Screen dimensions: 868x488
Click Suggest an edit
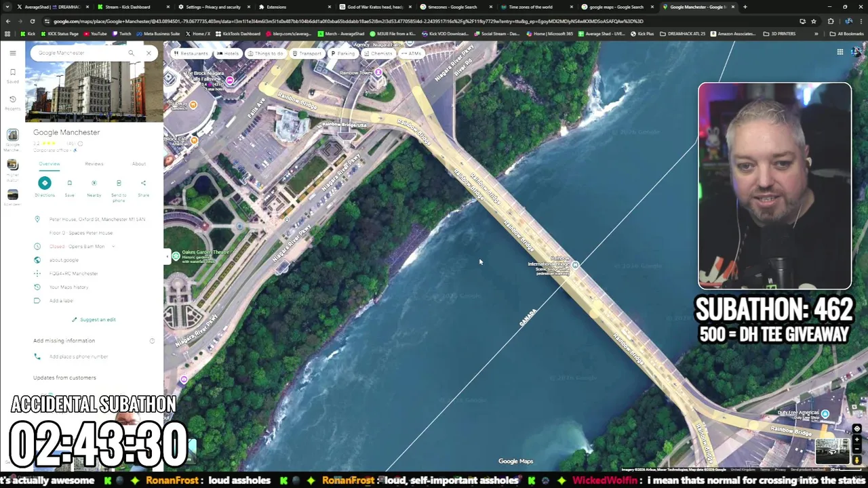[x=94, y=319]
